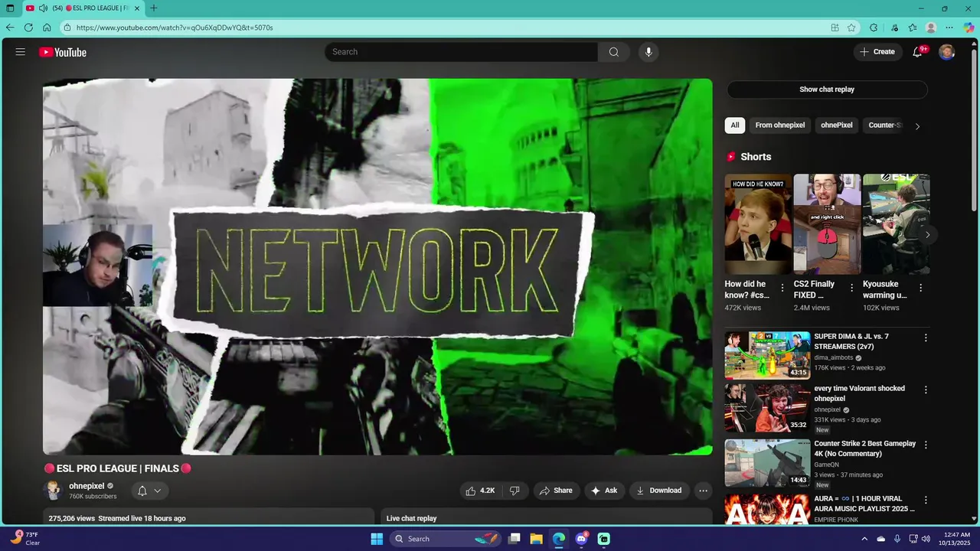The width and height of the screenshot is (980, 551).
Task: Open options for 'Kyousuke warming up' short
Action: tap(920, 288)
